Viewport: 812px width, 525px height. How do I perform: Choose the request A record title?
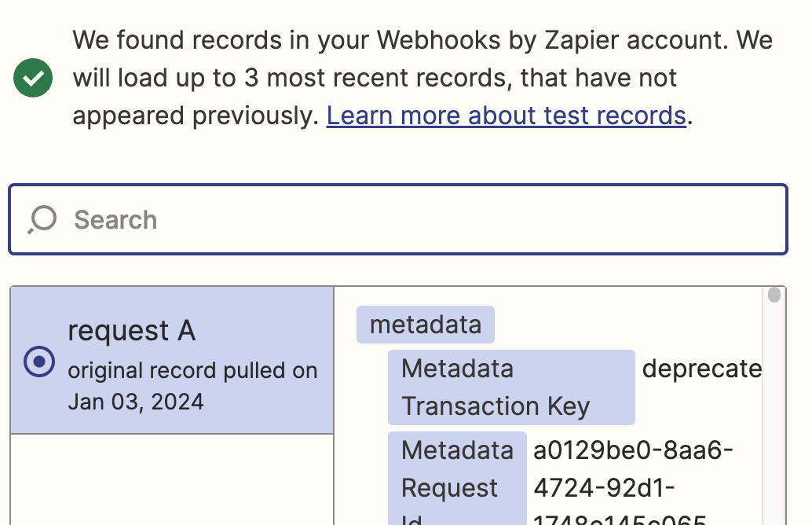point(131,331)
